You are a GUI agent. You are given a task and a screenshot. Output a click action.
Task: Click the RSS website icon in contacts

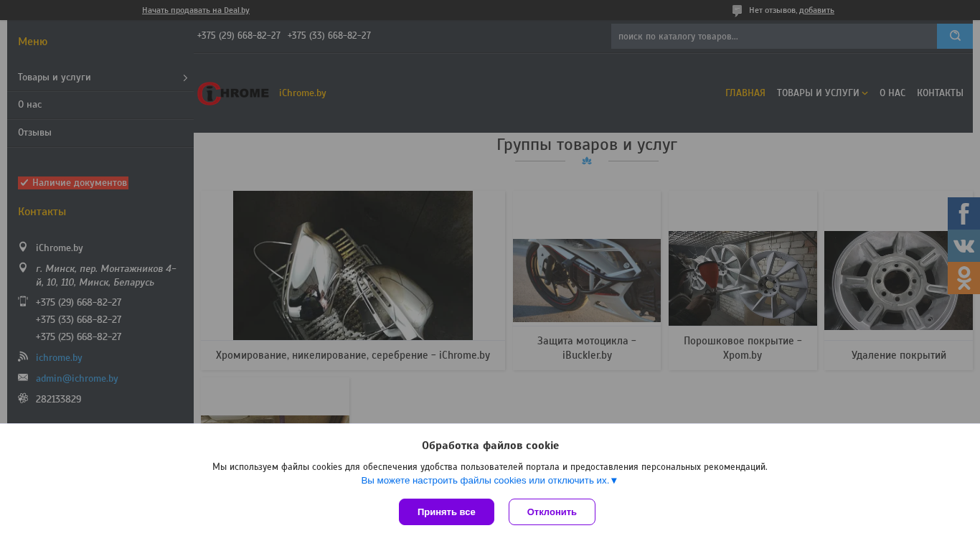click(x=23, y=357)
